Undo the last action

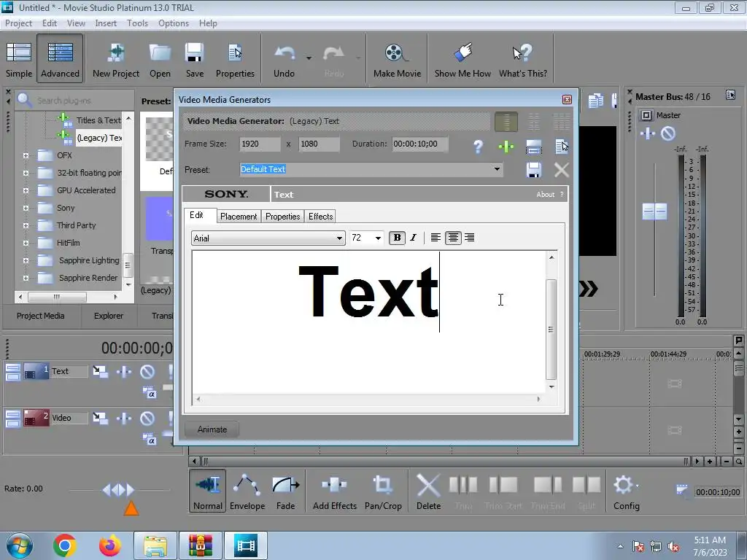tap(284, 59)
